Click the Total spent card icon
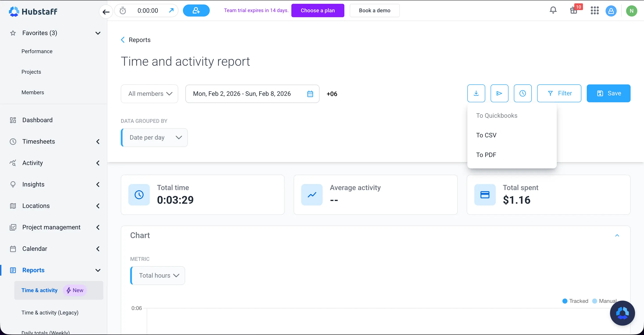 485,195
